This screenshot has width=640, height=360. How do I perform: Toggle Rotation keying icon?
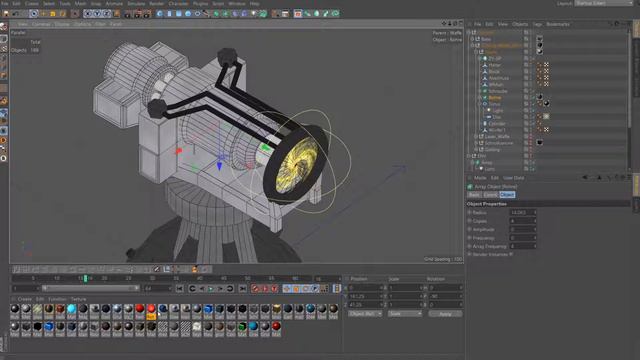point(305,289)
